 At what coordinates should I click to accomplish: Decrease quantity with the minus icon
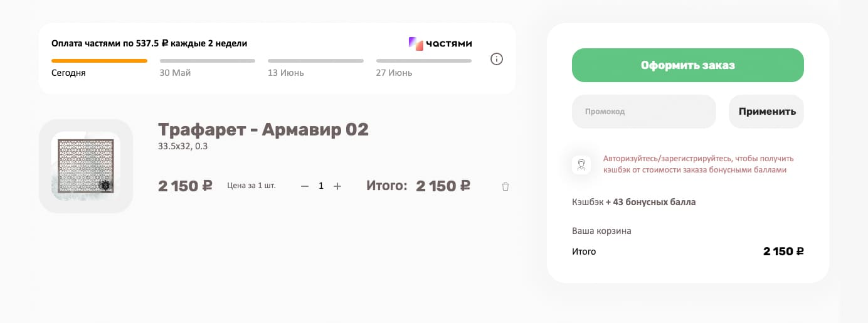point(305,186)
